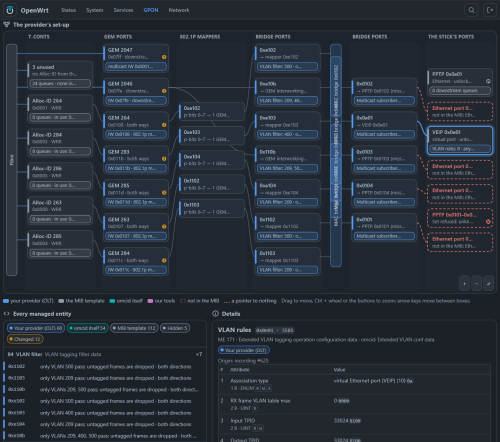This screenshot has width=500, height=442.
Task: Open the search icon in the header
Action: pyautogui.click(x=471, y=10)
